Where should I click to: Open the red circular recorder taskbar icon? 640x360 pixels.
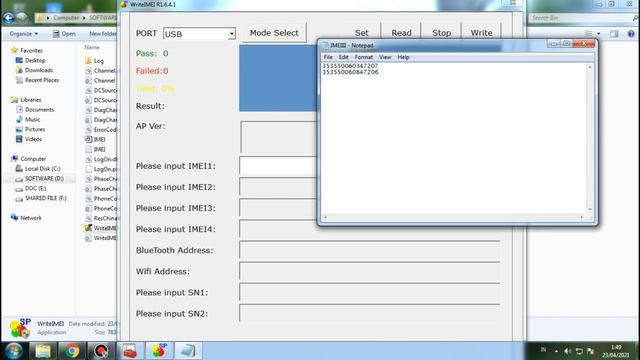point(101,351)
